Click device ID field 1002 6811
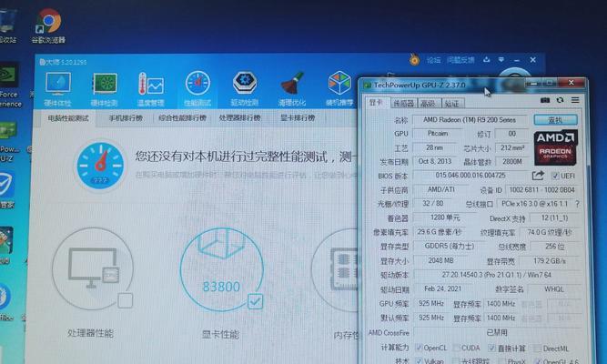Screen dimensions: 607x364 (x=541, y=190)
